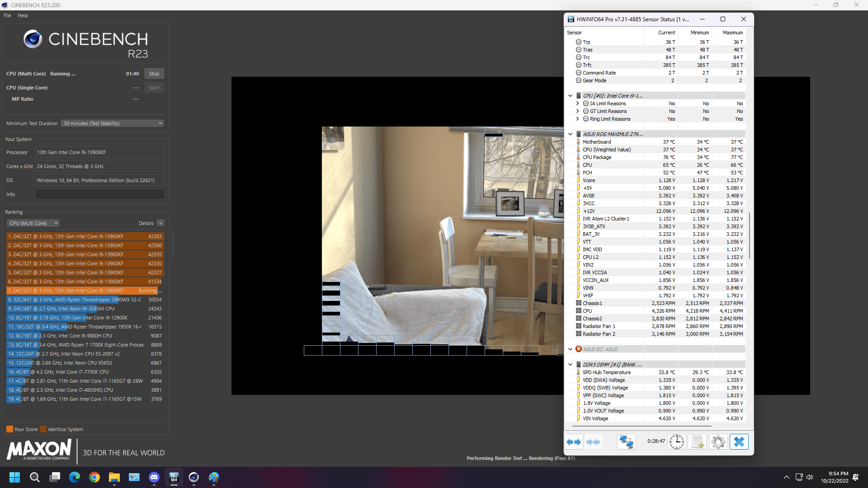This screenshot has width=868, height=488.
Task: Select ranking row 7 currently Running
Action: [85, 291]
